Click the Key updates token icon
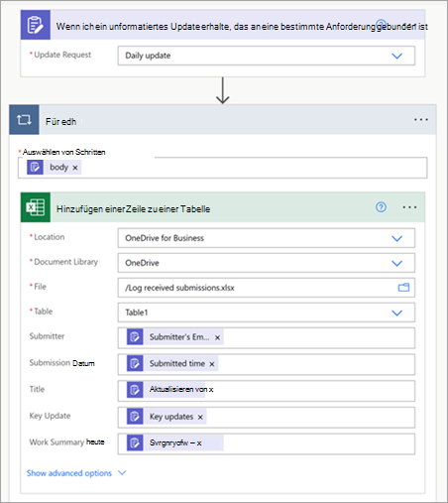Screen dimensions: 448x503 point(135,417)
